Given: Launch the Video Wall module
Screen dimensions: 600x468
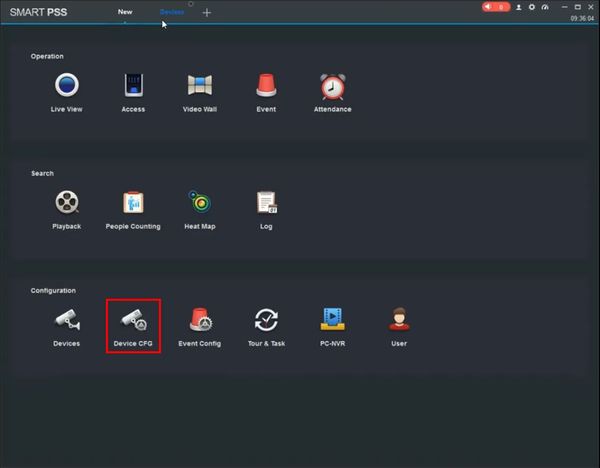Looking at the screenshot, I should point(202,87).
